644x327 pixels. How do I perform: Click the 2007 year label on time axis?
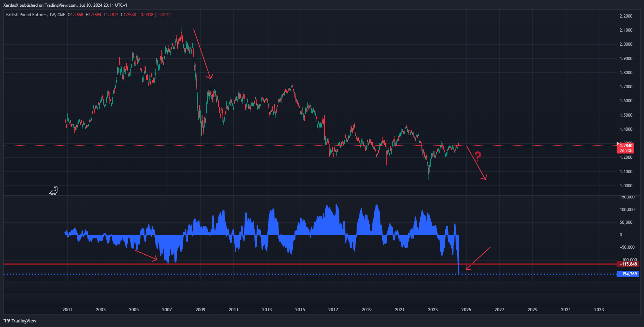167,310
